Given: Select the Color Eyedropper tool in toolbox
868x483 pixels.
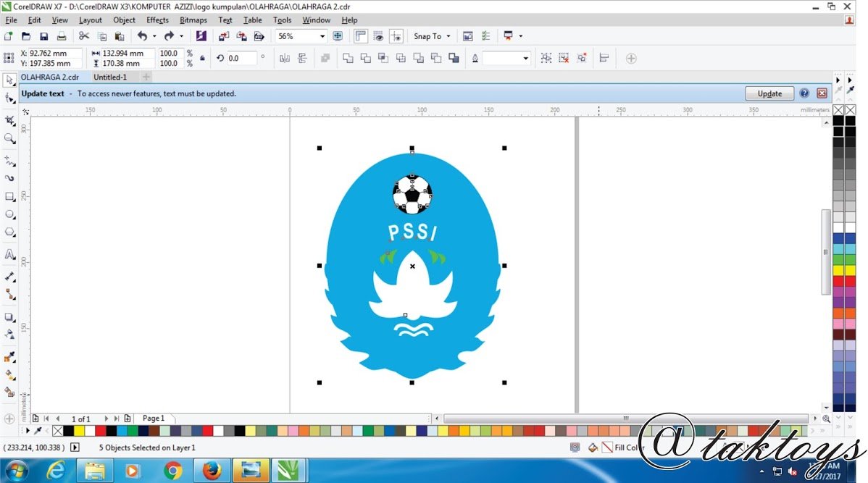Looking at the screenshot, I should click(9, 357).
